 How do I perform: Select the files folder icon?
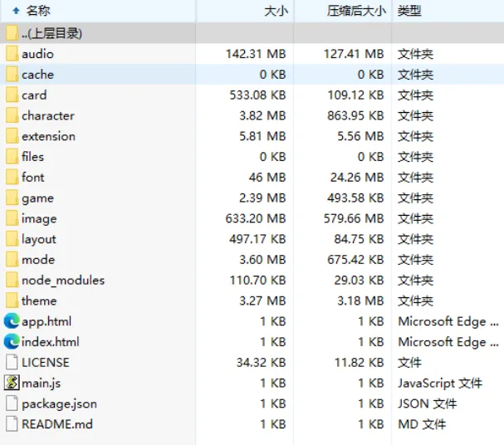[12, 156]
